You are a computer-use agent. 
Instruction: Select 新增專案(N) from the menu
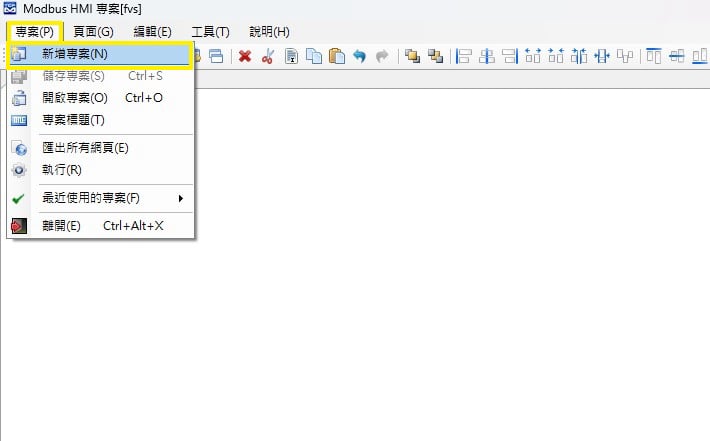(75, 54)
